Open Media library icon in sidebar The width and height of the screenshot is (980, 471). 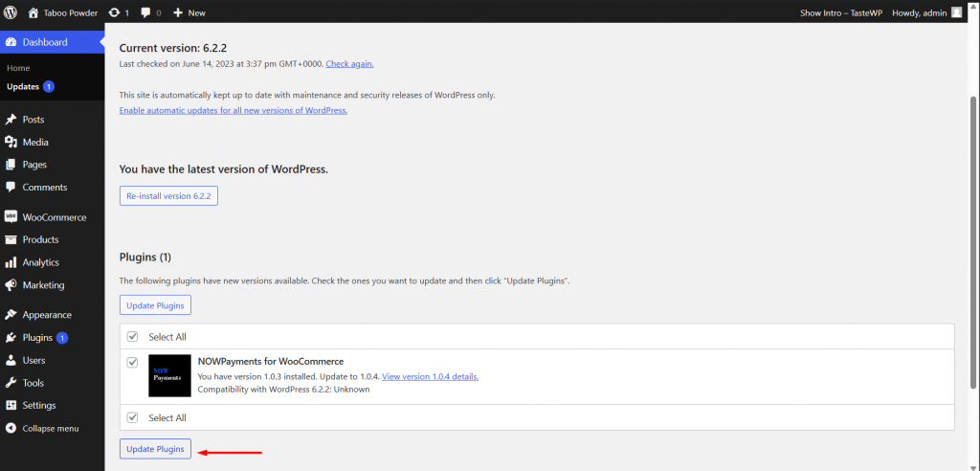click(11, 142)
